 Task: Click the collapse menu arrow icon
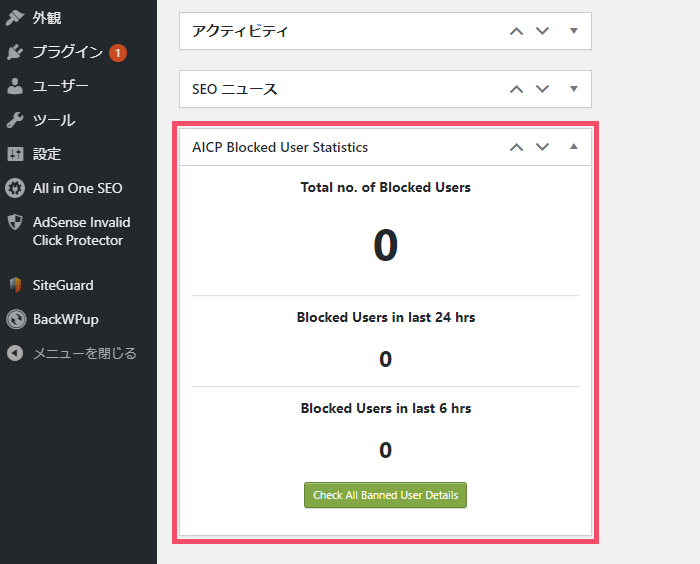(x=15, y=353)
